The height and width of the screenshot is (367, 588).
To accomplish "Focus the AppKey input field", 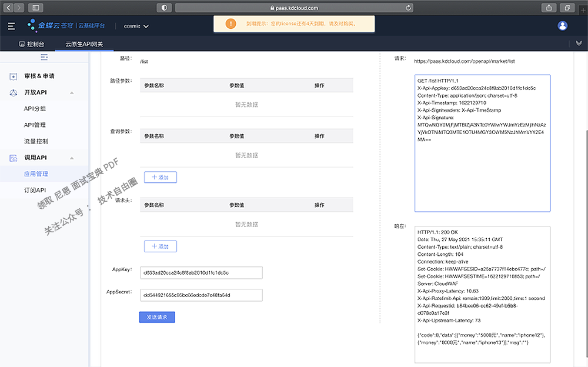I will (201, 273).
